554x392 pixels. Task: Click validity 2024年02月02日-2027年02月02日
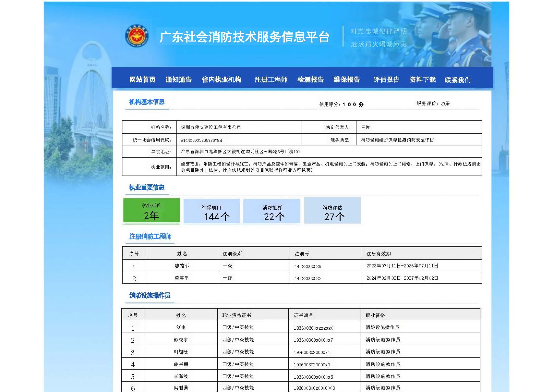402,278
